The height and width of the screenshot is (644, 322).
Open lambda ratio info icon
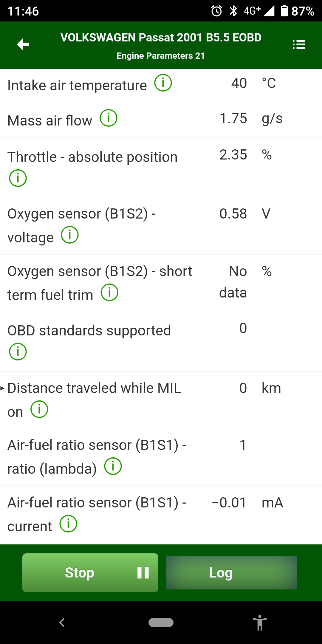[113, 466]
